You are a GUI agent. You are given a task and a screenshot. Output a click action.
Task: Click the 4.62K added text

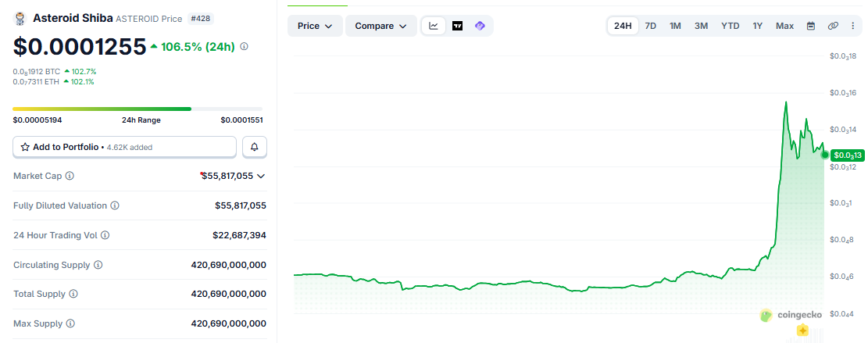130,148
